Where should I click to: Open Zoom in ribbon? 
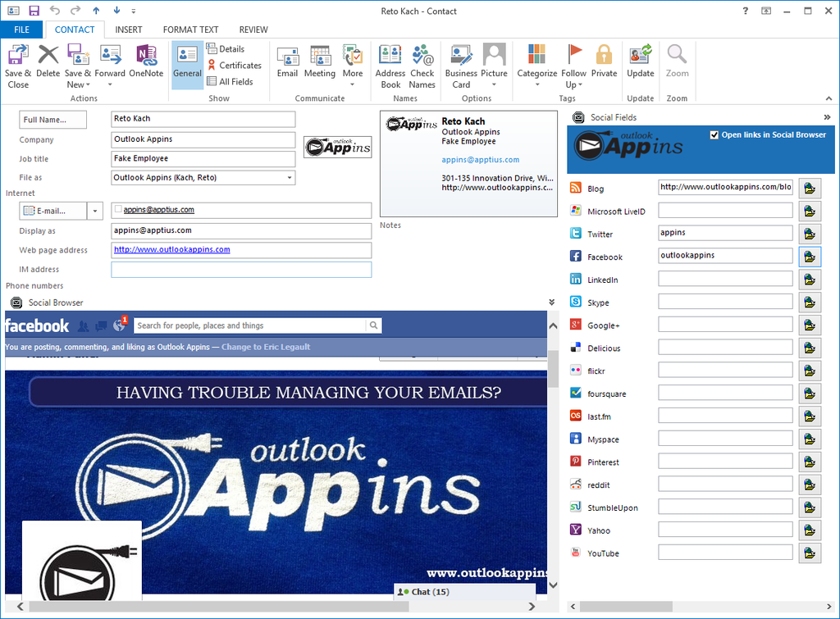[x=677, y=61]
